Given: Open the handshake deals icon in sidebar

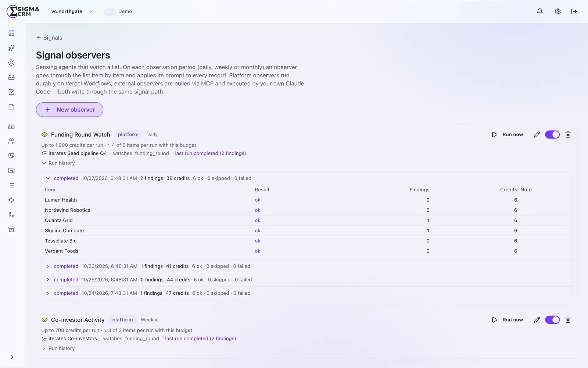Looking at the screenshot, I should click(x=11, y=156).
